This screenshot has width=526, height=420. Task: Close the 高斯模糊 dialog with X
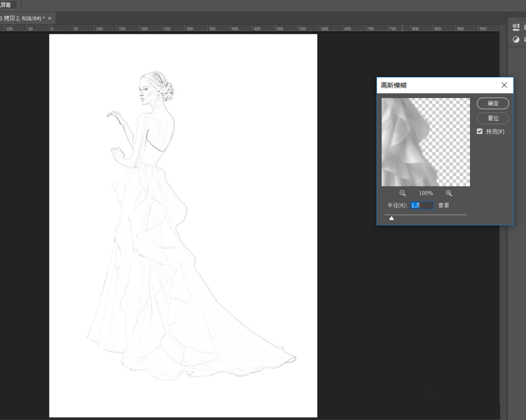tap(504, 85)
